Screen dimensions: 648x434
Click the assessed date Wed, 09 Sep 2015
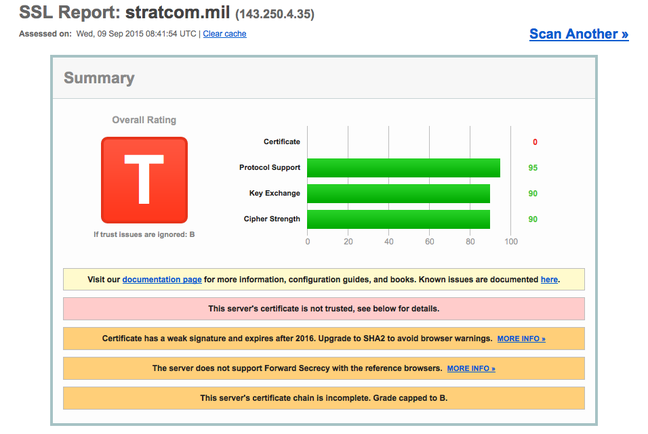[109, 34]
